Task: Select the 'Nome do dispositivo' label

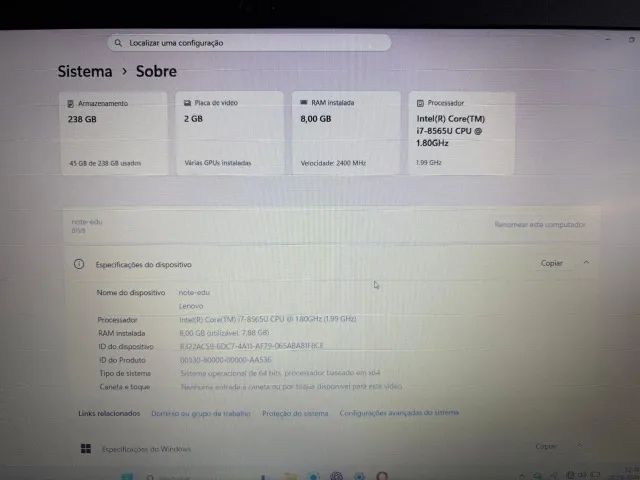Action: (131, 293)
